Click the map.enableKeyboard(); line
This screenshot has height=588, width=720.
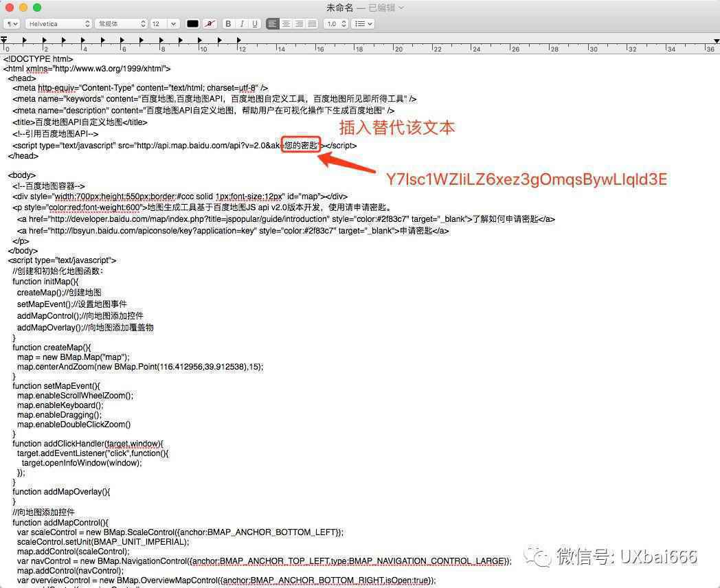[x=60, y=405]
